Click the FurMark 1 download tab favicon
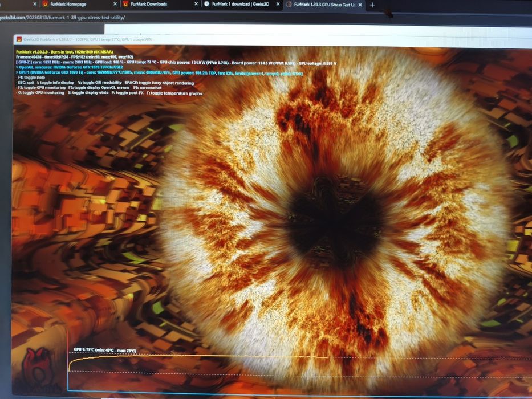 point(206,4)
